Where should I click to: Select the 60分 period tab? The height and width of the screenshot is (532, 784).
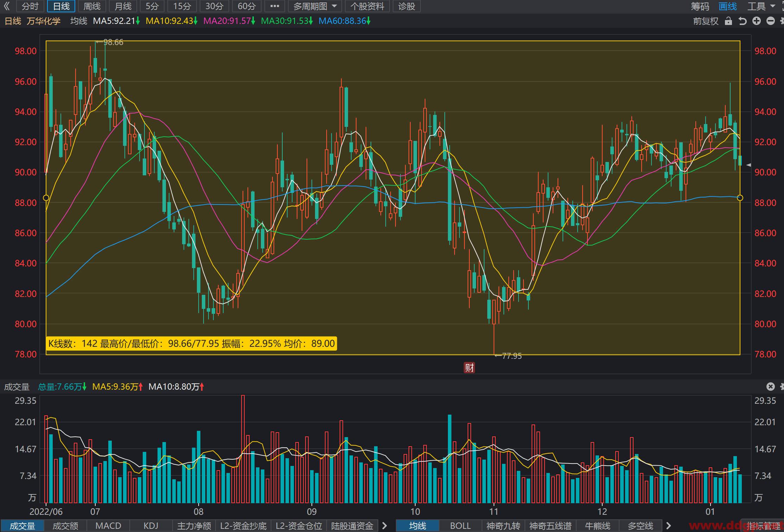[x=247, y=6]
